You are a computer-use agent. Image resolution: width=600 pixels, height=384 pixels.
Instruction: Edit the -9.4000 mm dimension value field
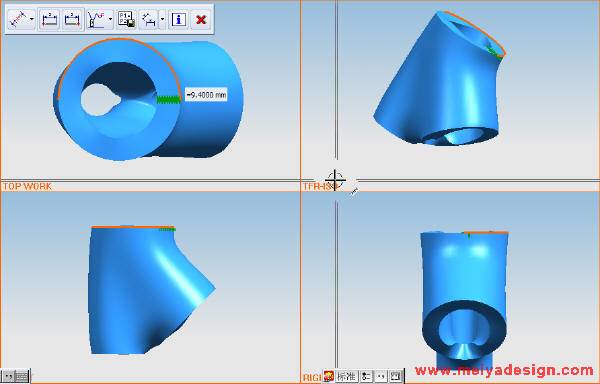point(206,94)
